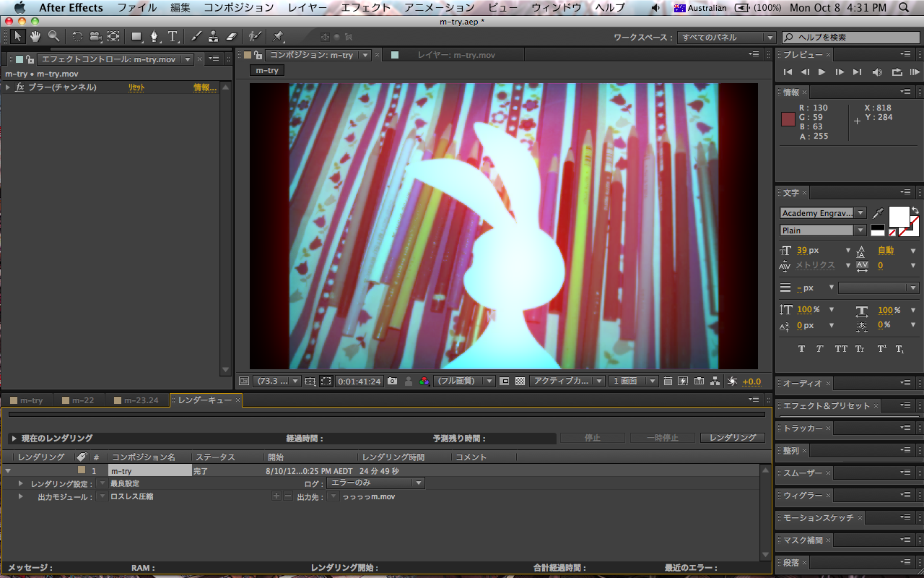Image resolution: width=924 pixels, height=578 pixels.
Task: Toggle transparency grid in the composition viewer
Action: [520, 381]
